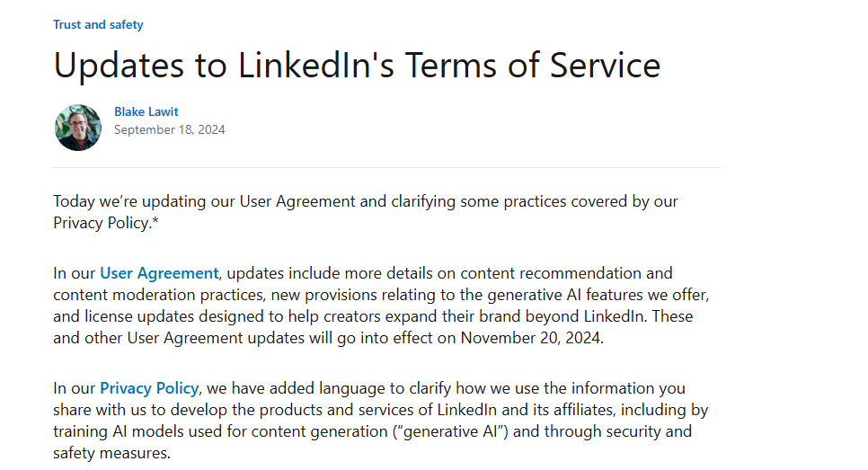
Task: Click the paragraph starting "Today we're updating"
Action: [365, 201]
